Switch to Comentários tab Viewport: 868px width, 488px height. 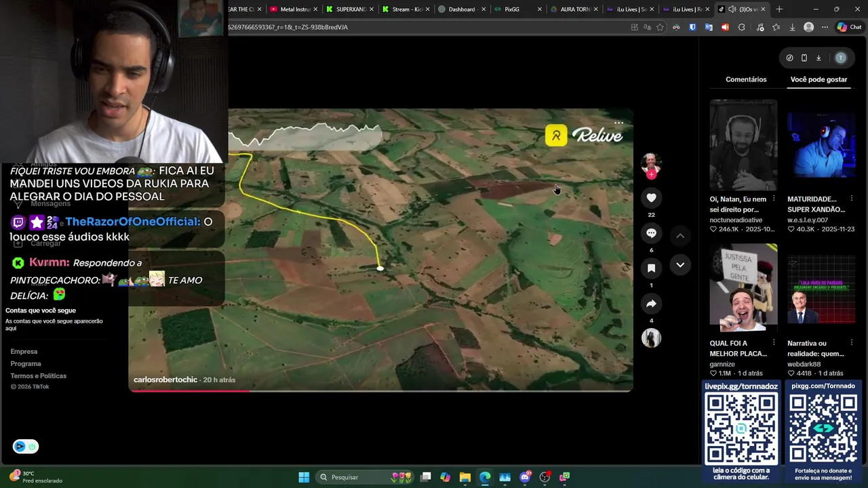pos(746,79)
